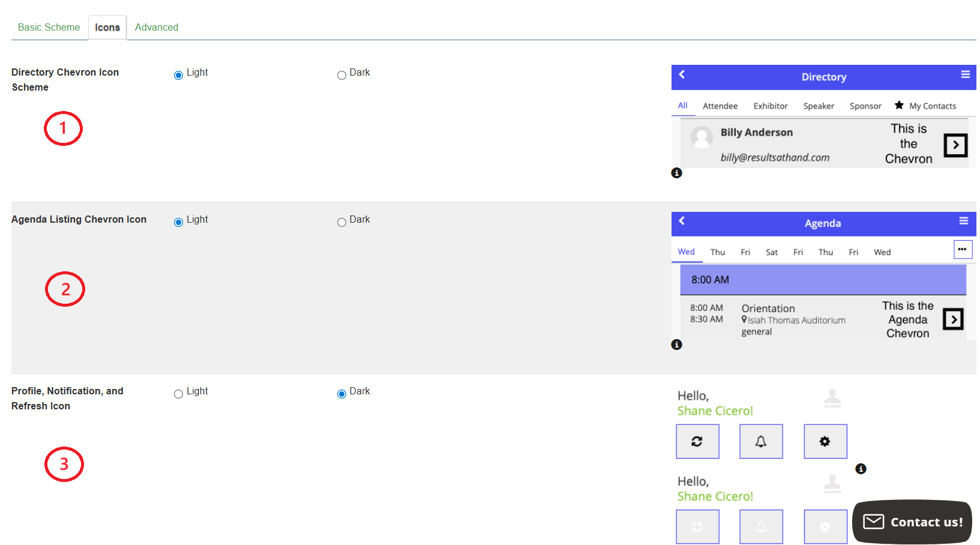Image resolution: width=980 pixels, height=545 pixels.
Task: Click the light refresh icon in lower preview
Action: (x=697, y=526)
